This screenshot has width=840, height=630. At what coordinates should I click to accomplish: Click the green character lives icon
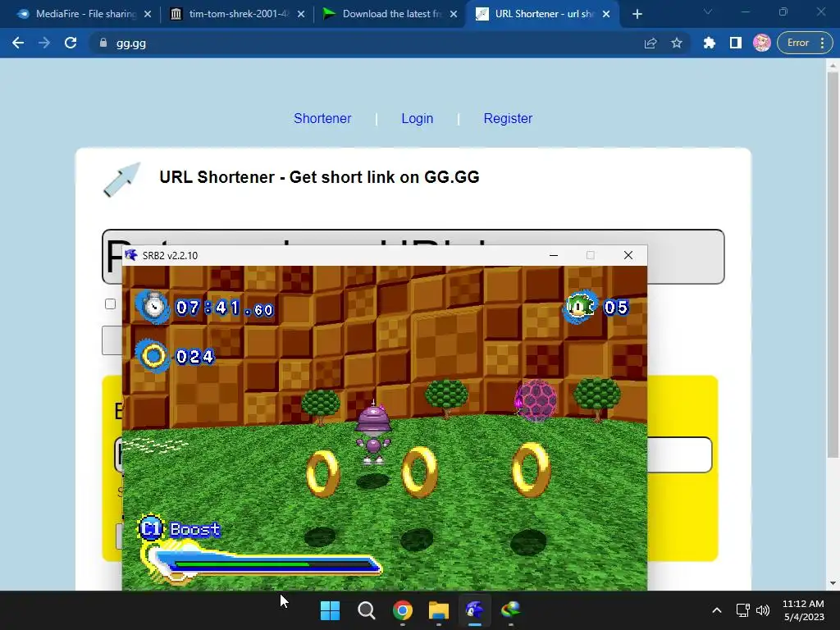click(x=581, y=307)
